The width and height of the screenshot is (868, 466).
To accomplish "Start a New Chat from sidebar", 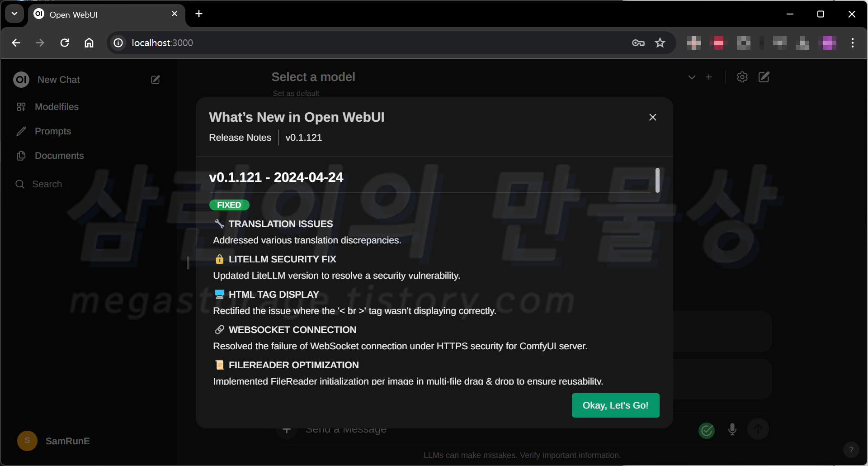I will 59,80.
